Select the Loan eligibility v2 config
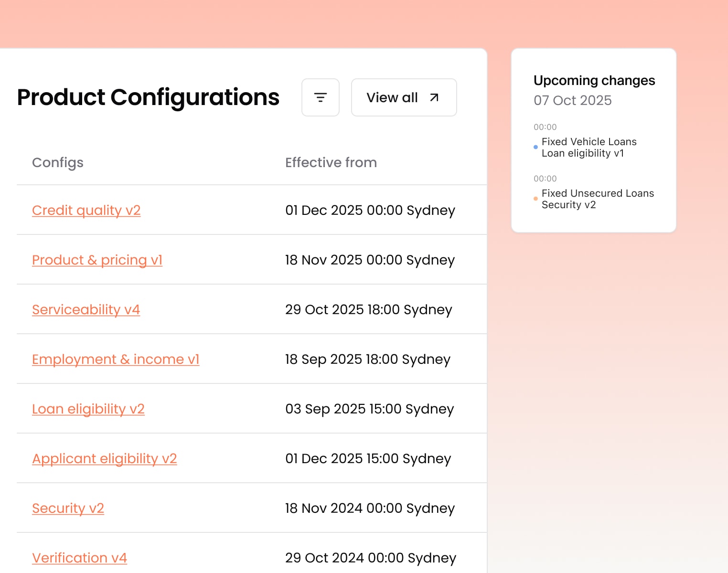Image resolution: width=728 pixels, height=573 pixels. click(88, 409)
